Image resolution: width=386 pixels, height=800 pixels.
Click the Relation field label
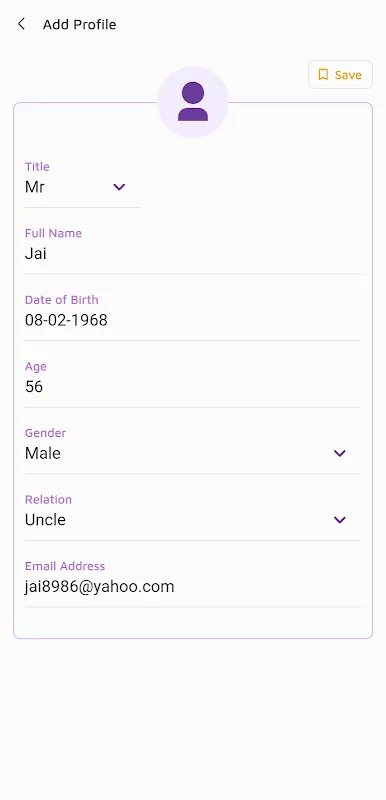pos(48,499)
